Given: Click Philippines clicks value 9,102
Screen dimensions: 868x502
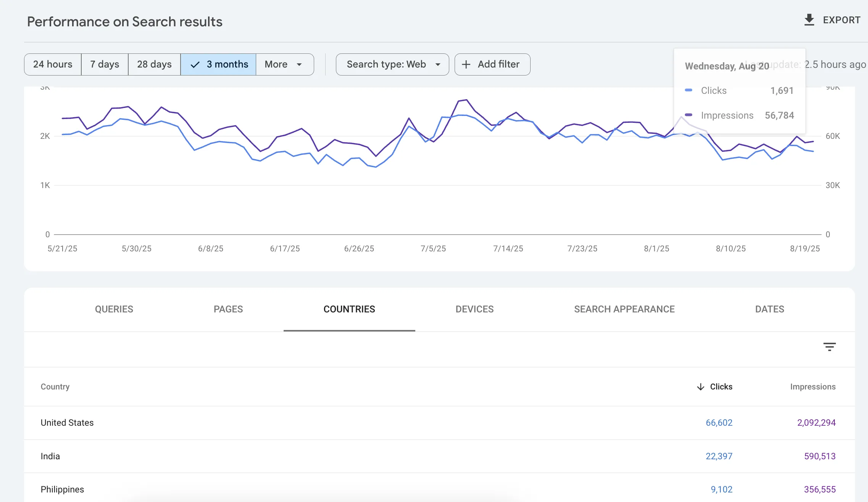Looking at the screenshot, I should (721, 489).
